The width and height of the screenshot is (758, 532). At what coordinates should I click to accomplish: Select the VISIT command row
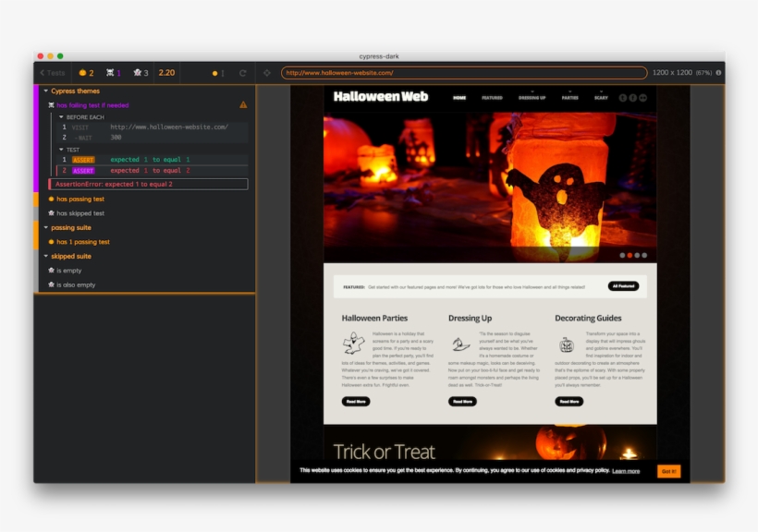click(153, 127)
